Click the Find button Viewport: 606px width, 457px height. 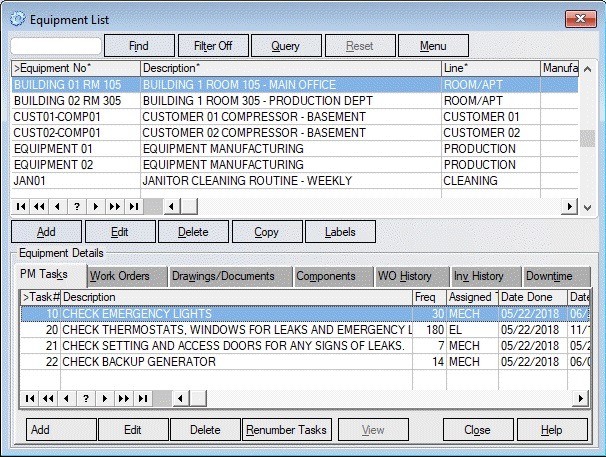point(139,46)
